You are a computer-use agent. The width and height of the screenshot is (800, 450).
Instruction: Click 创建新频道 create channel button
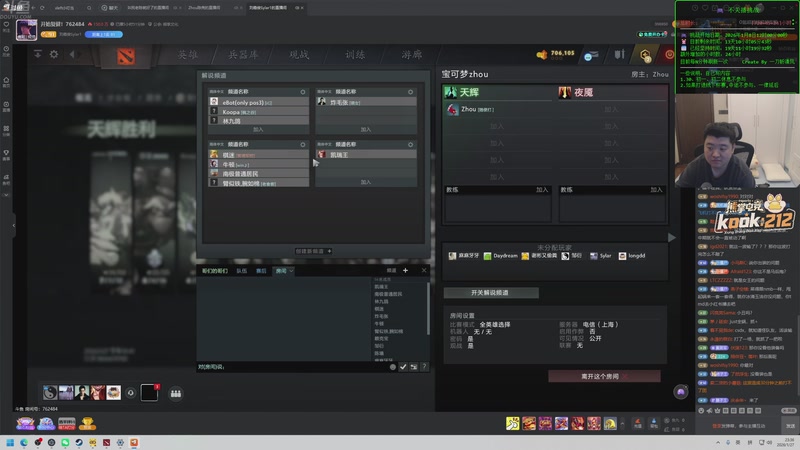[313, 251]
